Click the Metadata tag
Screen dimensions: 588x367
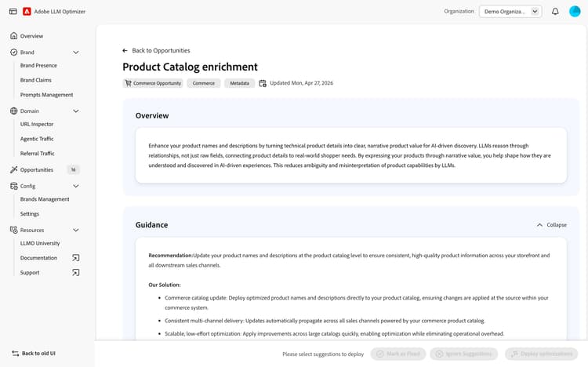[x=239, y=83]
